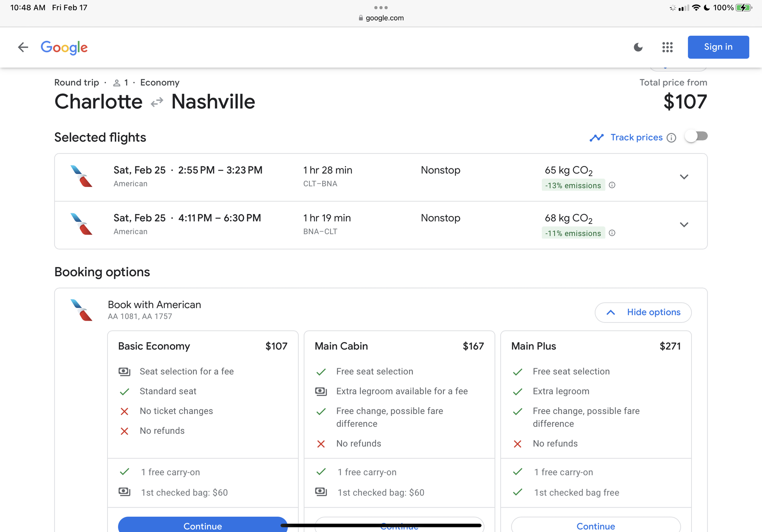Continue with Main Plus fare

(596, 526)
